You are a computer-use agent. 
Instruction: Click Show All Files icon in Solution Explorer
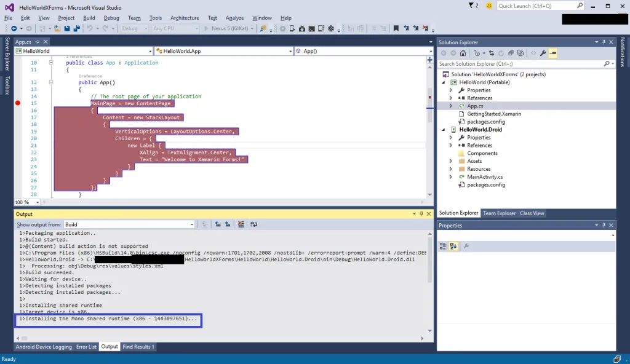point(520,53)
